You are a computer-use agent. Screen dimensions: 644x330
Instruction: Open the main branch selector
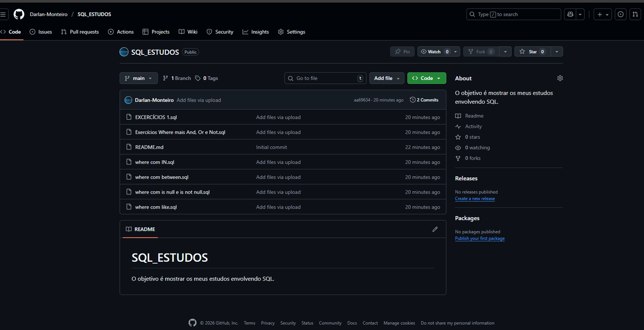point(139,78)
